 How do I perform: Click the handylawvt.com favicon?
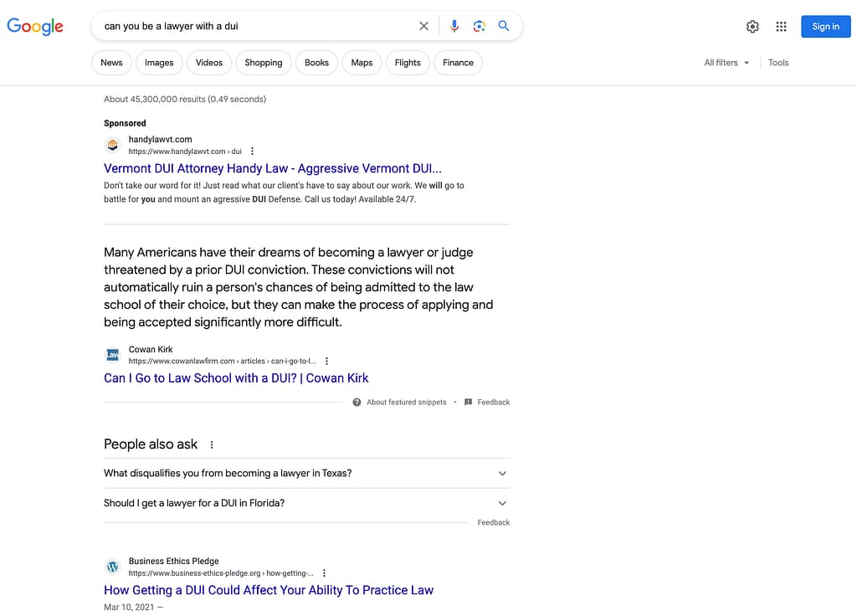pyautogui.click(x=113, y=145)
